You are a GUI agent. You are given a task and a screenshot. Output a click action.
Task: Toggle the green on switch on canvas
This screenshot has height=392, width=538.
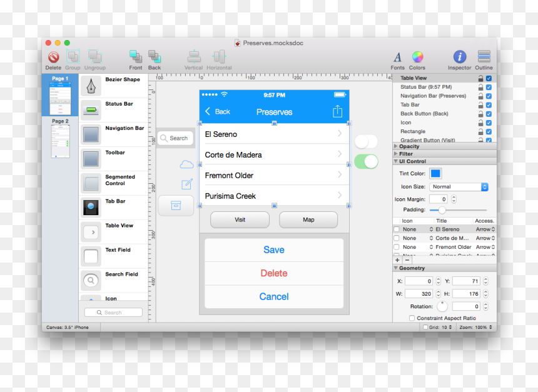pyautogui.click(x=366, y=161)
